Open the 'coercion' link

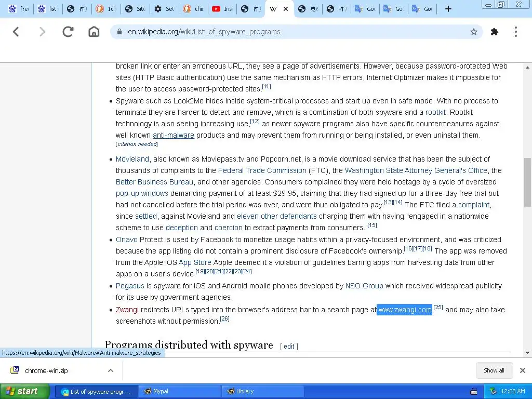(x=229, y=228)
